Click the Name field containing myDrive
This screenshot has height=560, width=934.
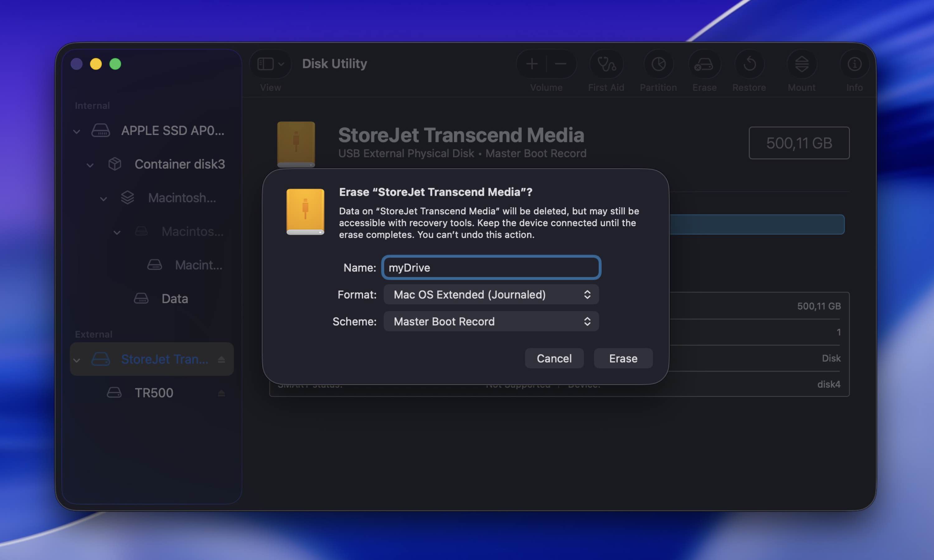(491, 268)
